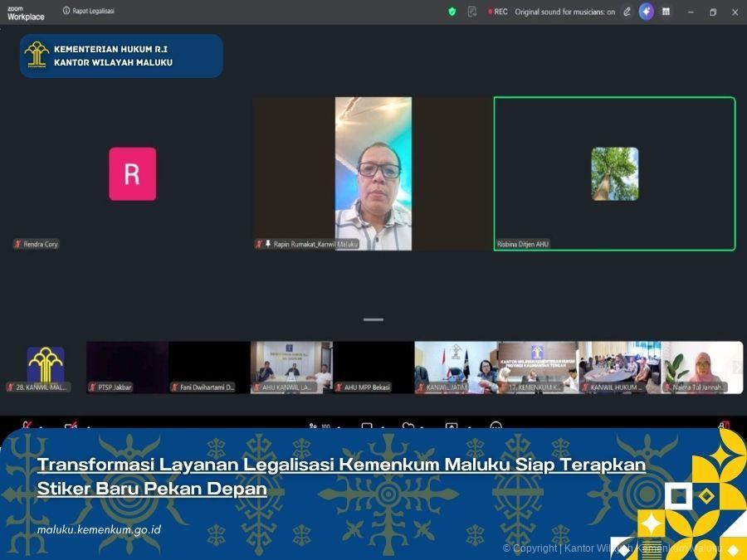Click the green security shield icon
747x560 pixels.
[451, 12]
